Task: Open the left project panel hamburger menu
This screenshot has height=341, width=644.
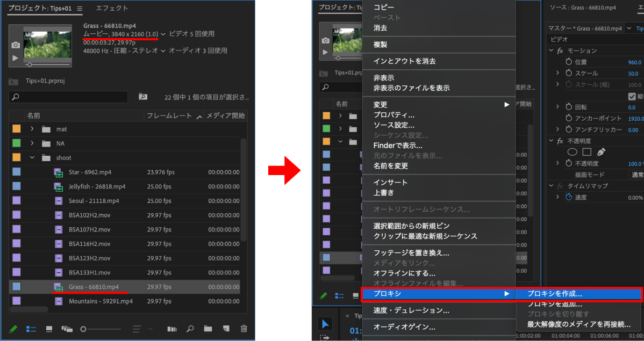Action: (80, 9)
